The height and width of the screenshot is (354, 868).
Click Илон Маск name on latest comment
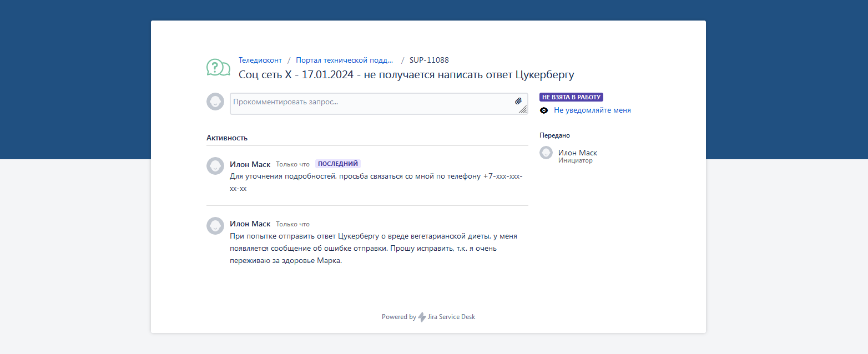click(250, 164)
